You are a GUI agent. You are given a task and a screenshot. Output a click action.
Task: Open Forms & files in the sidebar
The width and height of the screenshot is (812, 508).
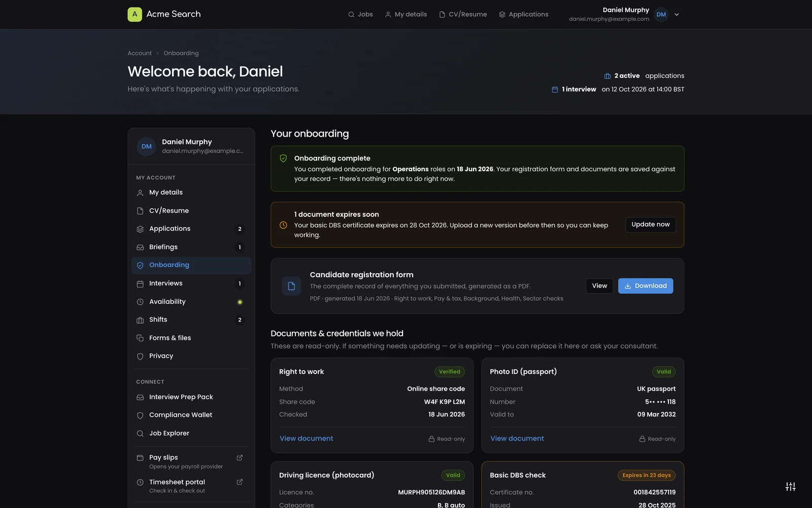191,338
